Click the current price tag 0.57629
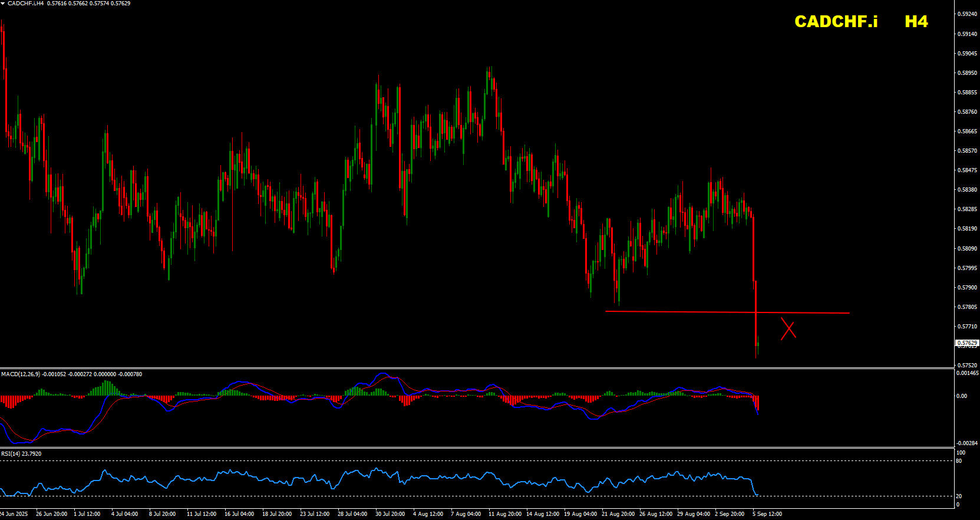This screenshot has width=980, height=520. [x=966, y=343]
